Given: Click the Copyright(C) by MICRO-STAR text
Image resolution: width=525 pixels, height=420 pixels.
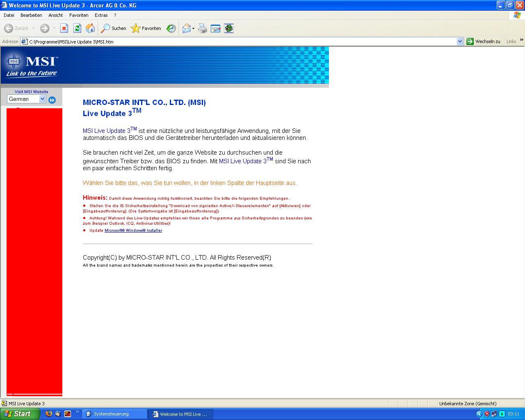Looking at the screenshot, I should click(177, 258).
